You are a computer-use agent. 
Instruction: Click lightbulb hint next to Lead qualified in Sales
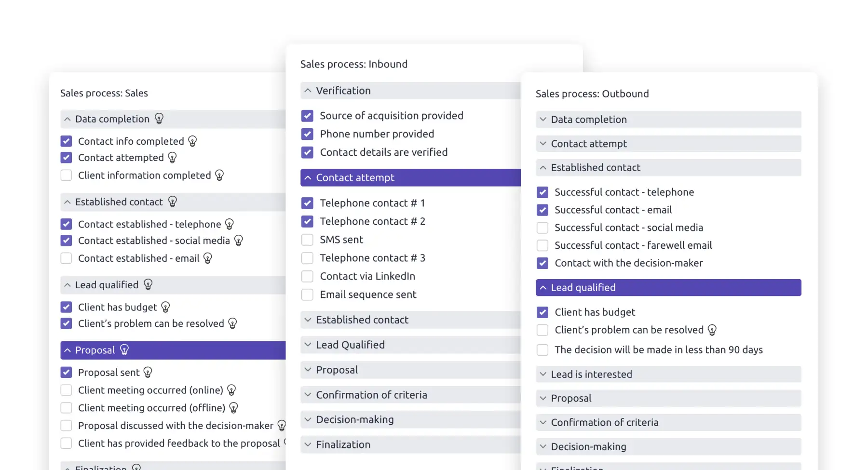click(x=148, y=284)
